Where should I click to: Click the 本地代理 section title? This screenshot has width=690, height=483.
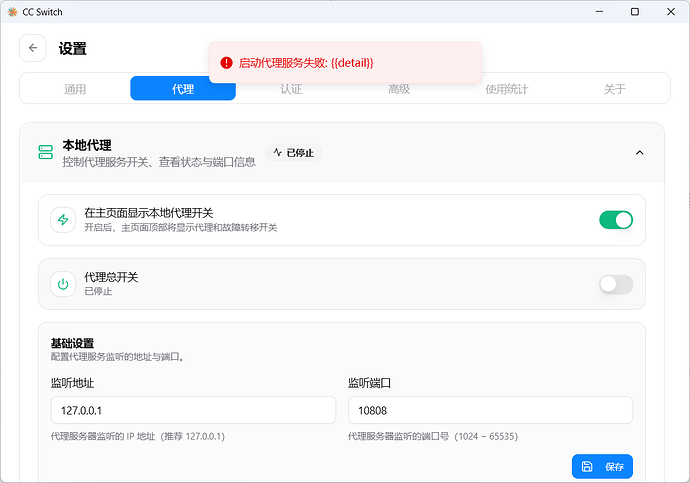tap(87, 145)
